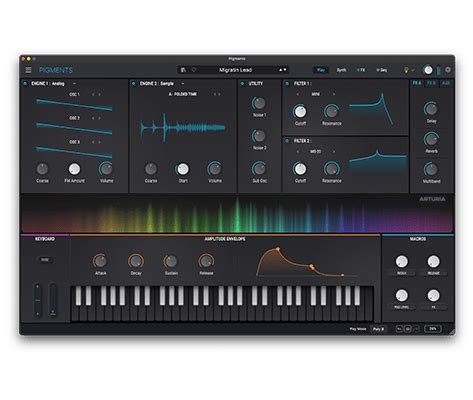Toggle Filter 2 power button
This screenshot has height=400, width=473.
pyautogui.click(x=287, y=141)
